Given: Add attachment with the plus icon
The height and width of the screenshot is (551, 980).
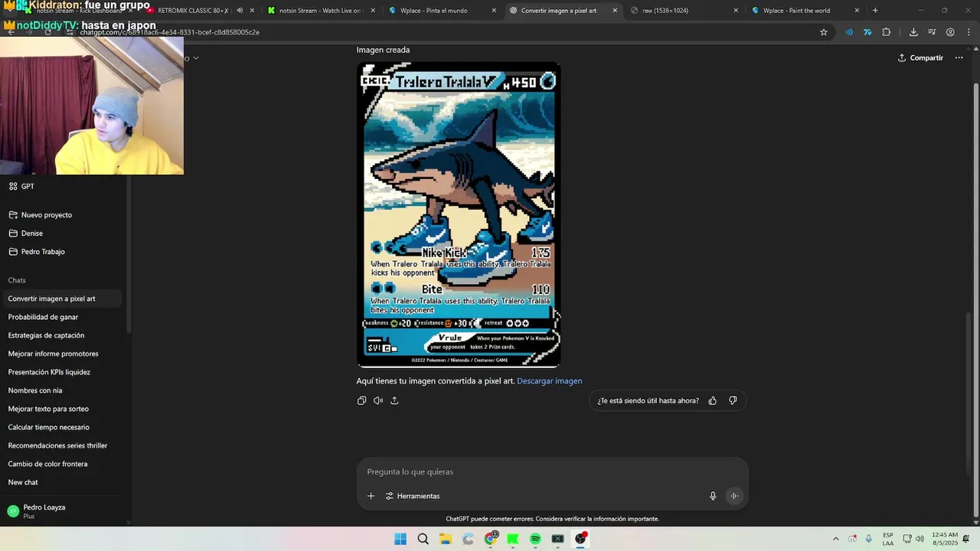Looking at the screenshot, I should click(371, 496).
